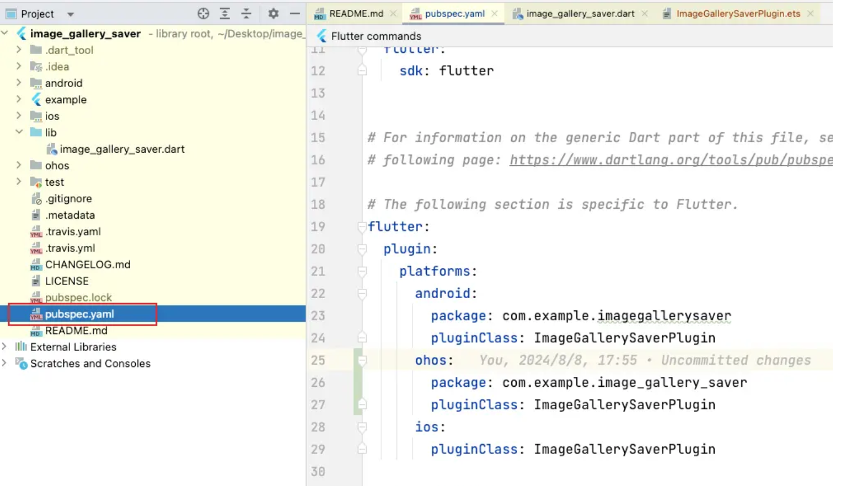Click the locate current file crosshair icon
The image size is (868, 486).
click(x=203, y=14)
